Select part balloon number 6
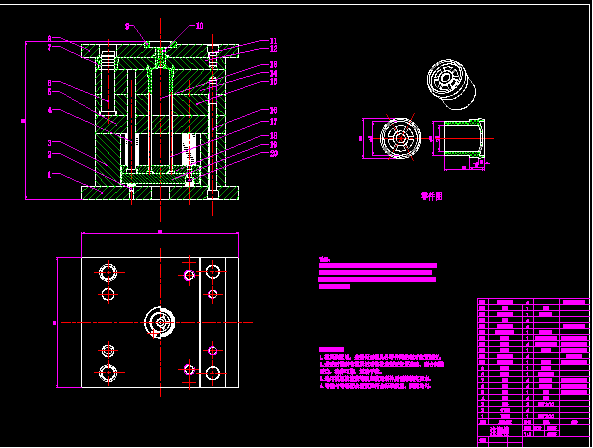Screen dimensions: 593x448 (50, 83)
